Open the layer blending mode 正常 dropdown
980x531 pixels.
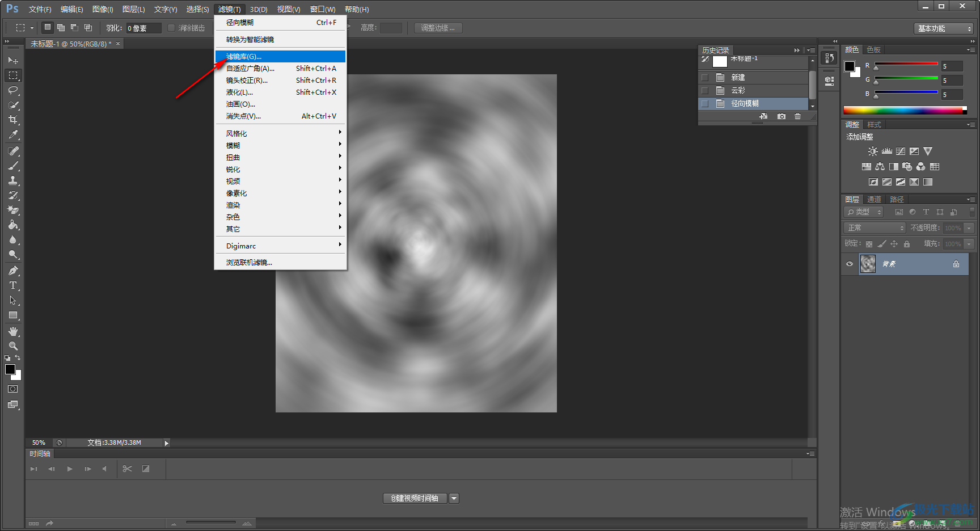(x=875, y=227)
